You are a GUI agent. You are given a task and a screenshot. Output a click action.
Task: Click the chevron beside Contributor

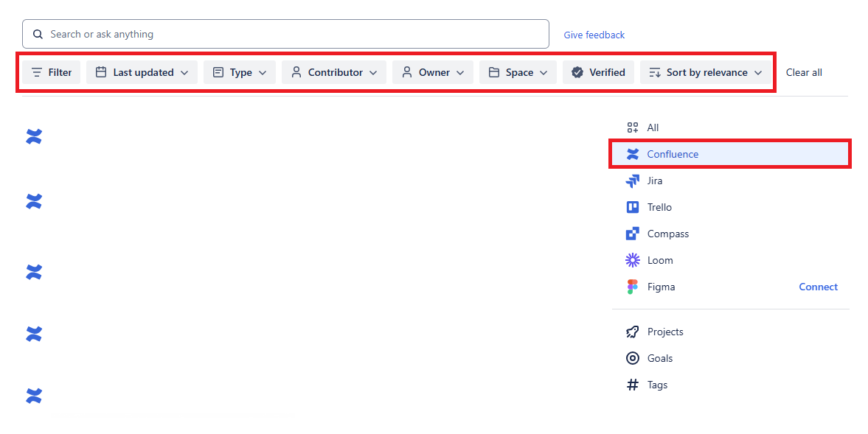(x=373, y=72)
